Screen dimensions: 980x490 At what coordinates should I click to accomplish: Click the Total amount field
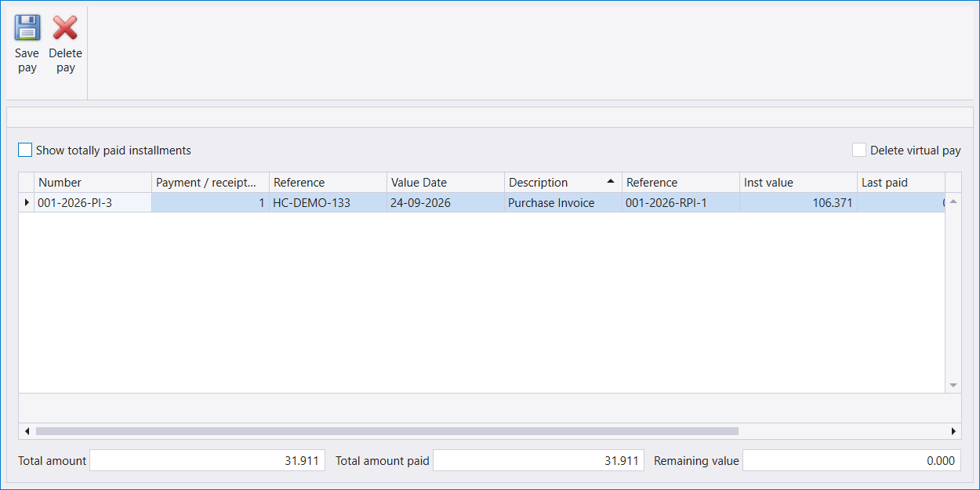click(x=207, y=461)
